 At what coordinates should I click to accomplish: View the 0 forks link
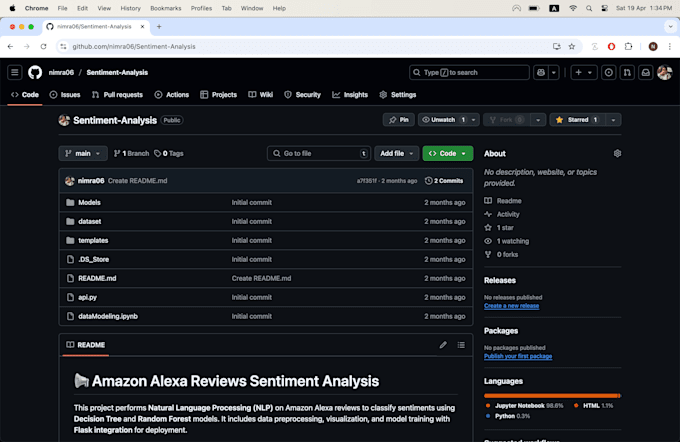[x=501, y=255]
